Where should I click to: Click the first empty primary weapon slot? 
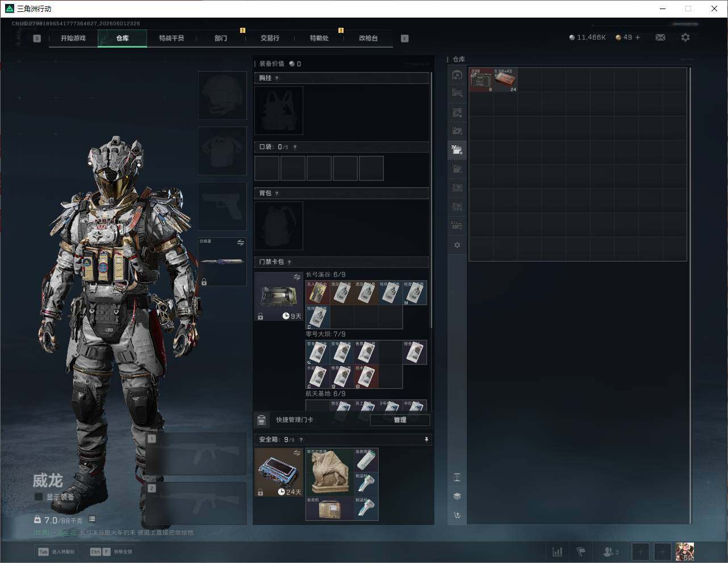coord(196,454)
